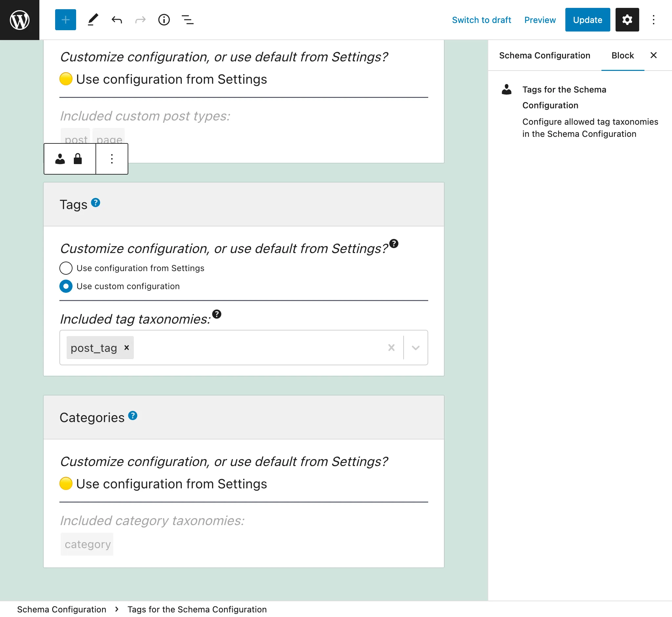The image size is (672, 617).
Task: Click the Update button
Action: click(x=587, y=19)
